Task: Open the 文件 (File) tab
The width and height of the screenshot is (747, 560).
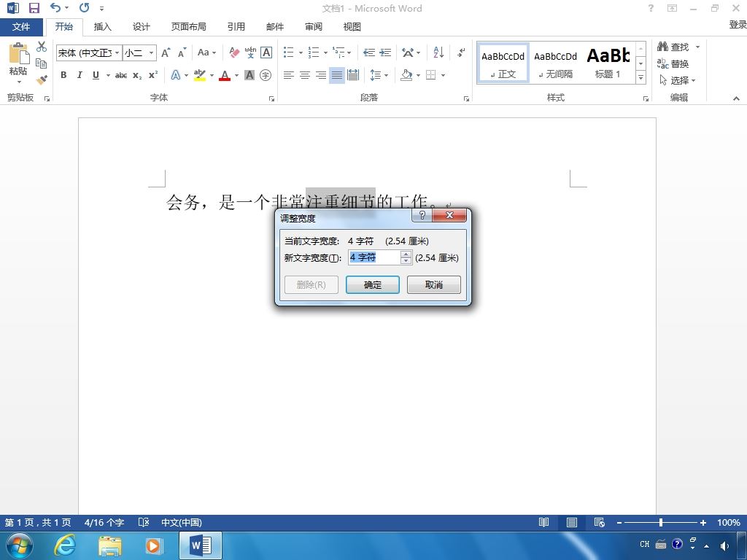Action: (x=21, y=27)
